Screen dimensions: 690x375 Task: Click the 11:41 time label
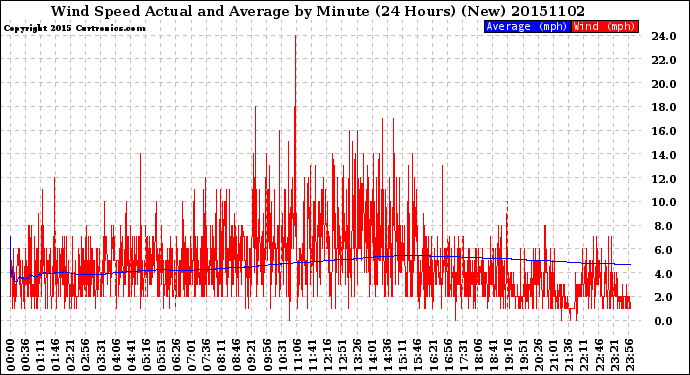[312, 355]
